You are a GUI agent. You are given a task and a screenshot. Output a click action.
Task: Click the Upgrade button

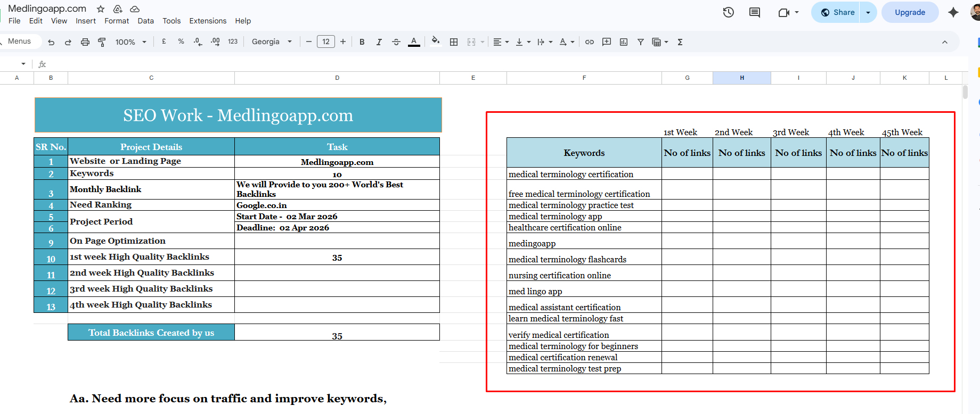click(910, 12)
